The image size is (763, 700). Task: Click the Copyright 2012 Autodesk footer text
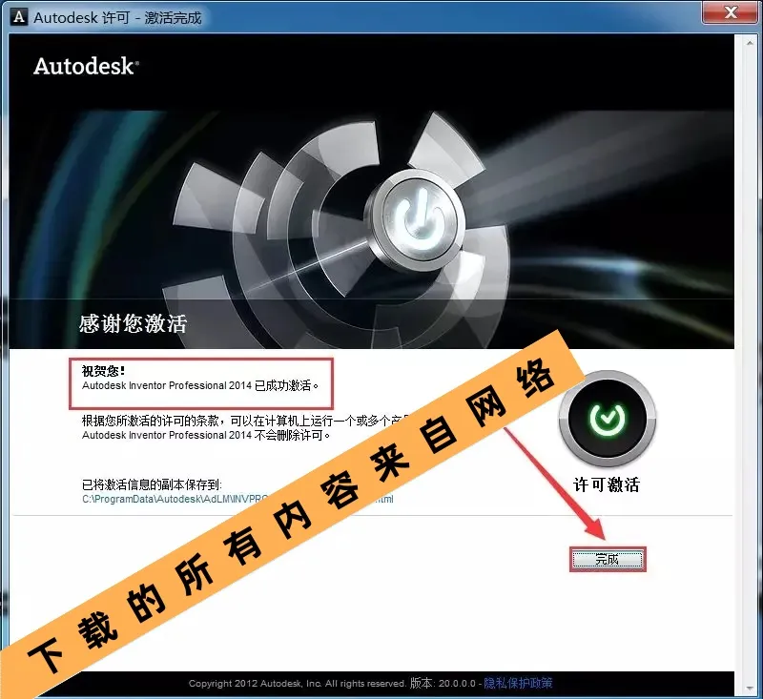[x=297, y=684]
